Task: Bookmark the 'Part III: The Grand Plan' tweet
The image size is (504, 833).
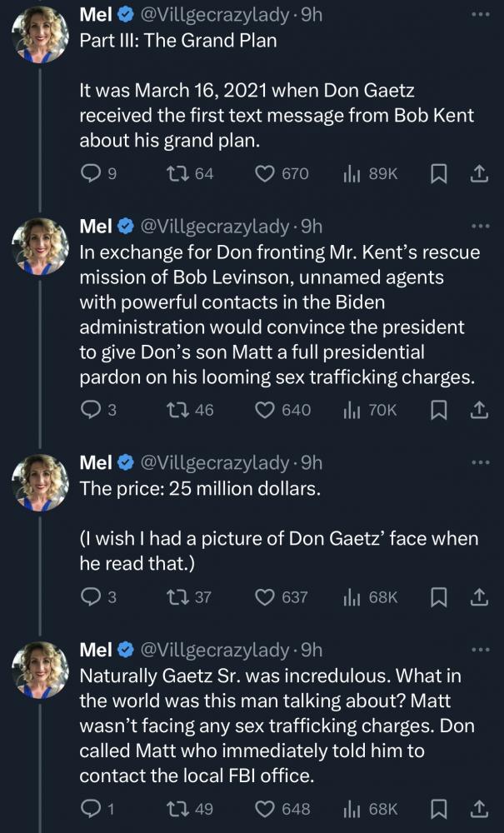Action: [x=440, y=173]
